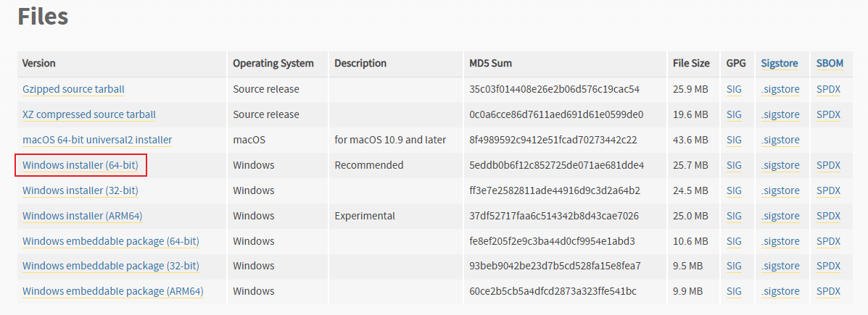The height and width of the screenshot is (315, 868).
Task: Open .sigstore for Windows installer (64-bit)
Action: pos(780,165)
